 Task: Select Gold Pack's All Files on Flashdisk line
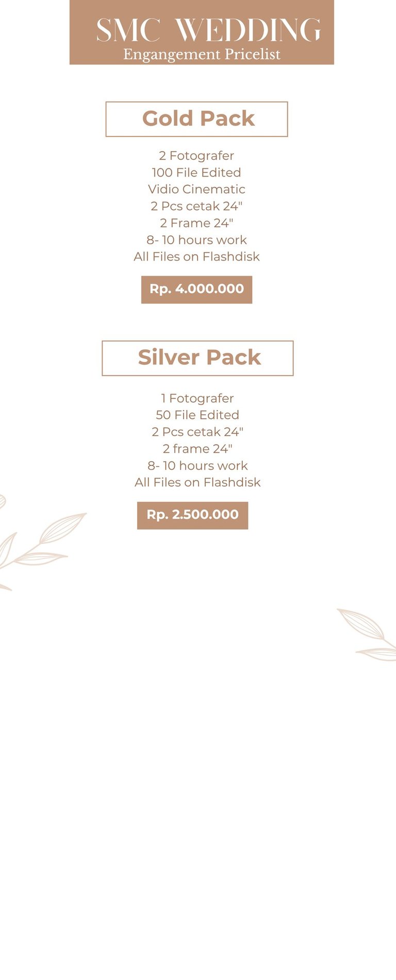click(196, 257)
